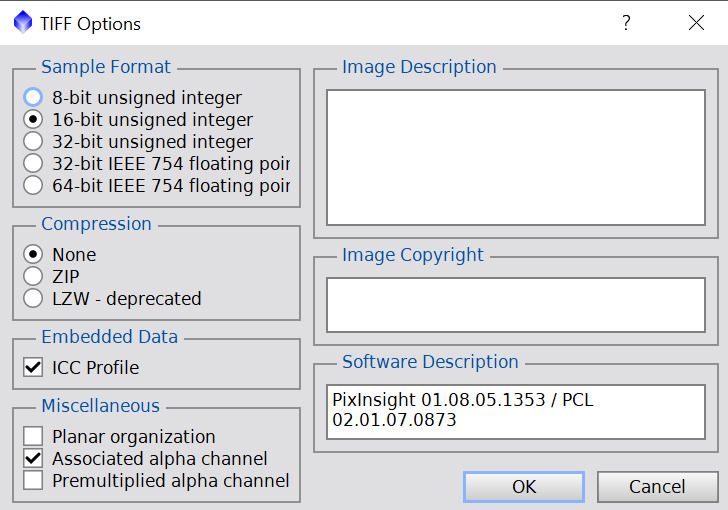728x510 pixels.
Task: Click the Image Copyright text field
Action: tap(516, 305)
